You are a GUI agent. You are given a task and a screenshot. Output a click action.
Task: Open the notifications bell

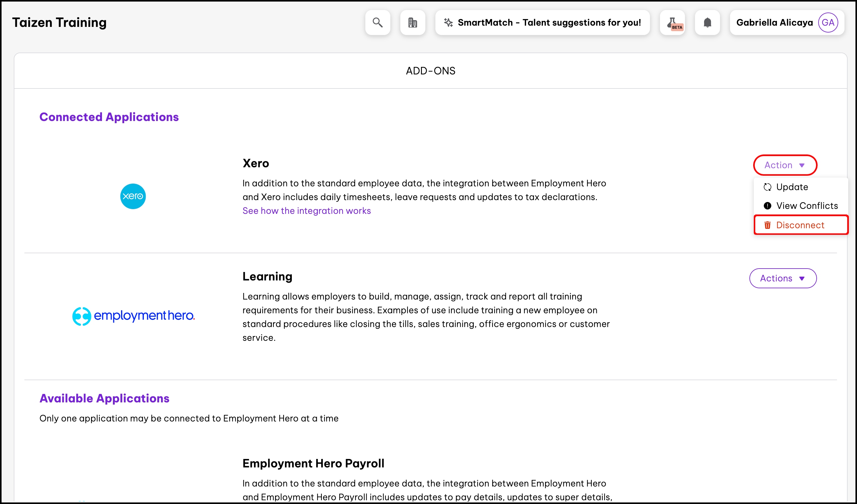(707, 23)
